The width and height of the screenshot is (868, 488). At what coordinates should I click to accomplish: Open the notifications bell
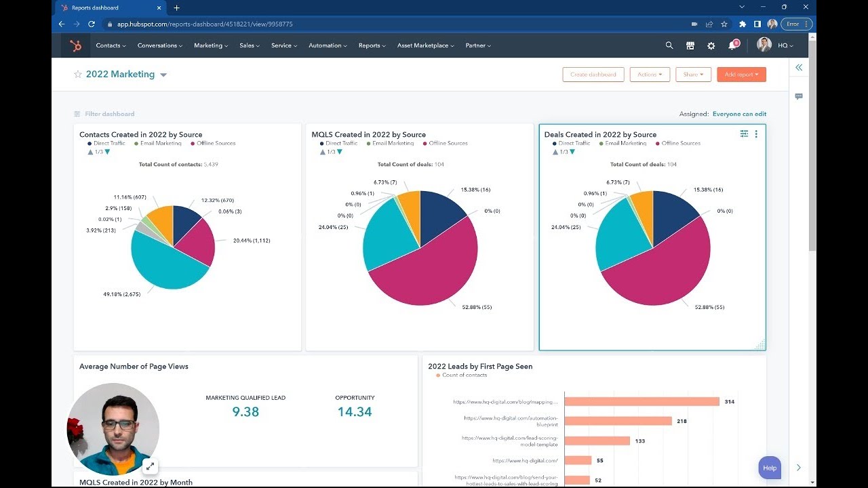(x=732, y=45)
